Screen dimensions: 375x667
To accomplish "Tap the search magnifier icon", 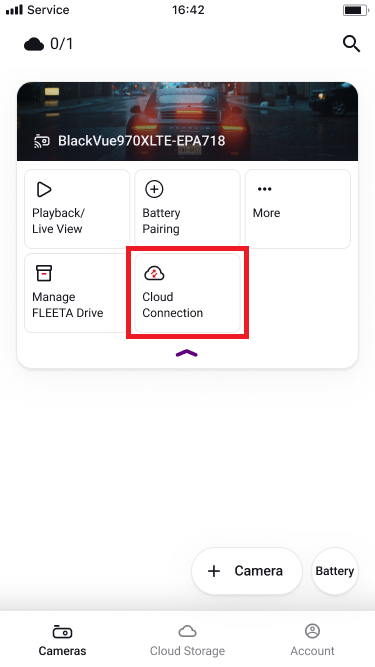I will coord(351,44).
